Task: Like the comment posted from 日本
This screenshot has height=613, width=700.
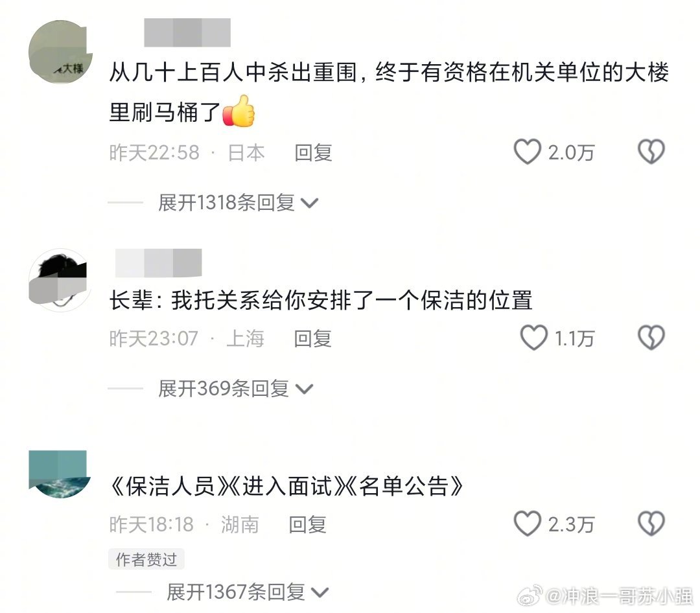Action: pyautogui.click(x=527, y=152)
